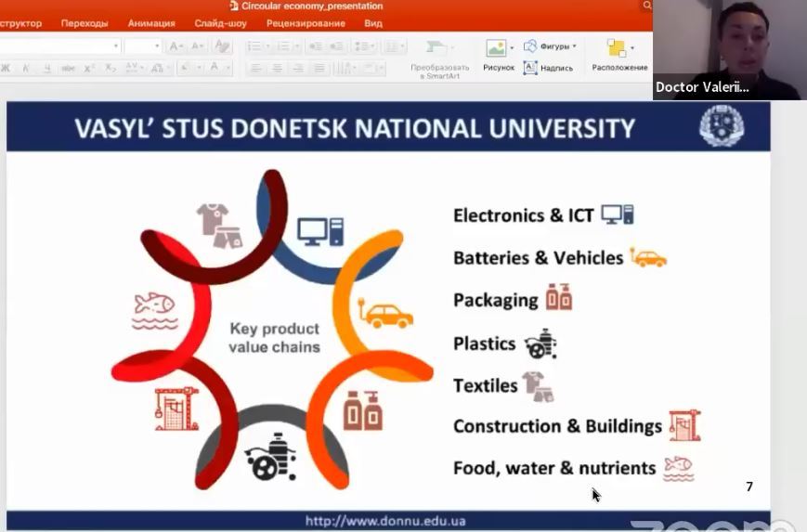Decrease the font size with the small A

197,46
